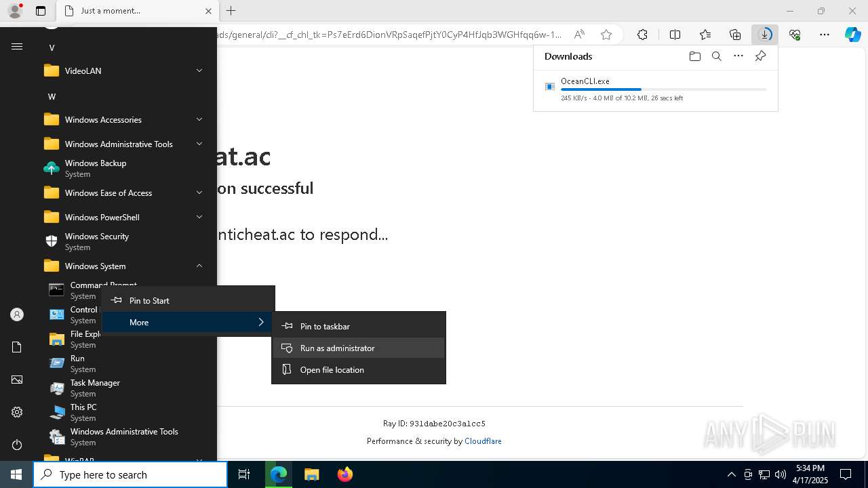Open Settings gear in Start sidebar
The image size is (868, 488).
pos(17,412)
